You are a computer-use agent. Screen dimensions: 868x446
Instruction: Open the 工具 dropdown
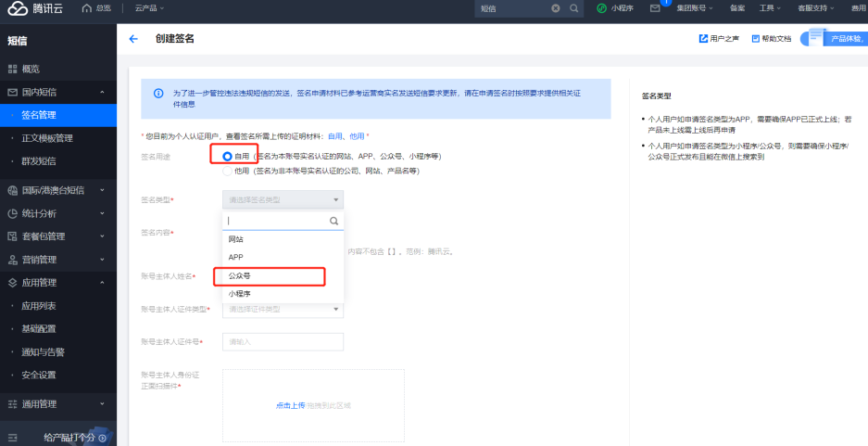pos(770,8)
